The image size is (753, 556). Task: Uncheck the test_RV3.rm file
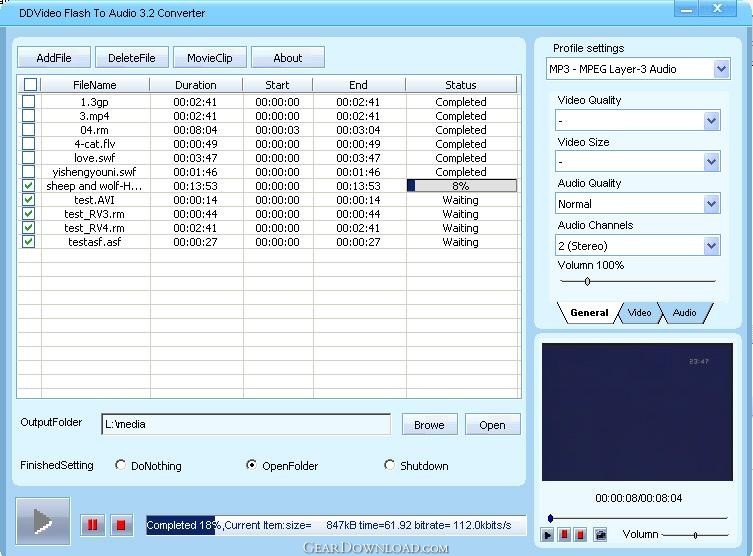28,213
